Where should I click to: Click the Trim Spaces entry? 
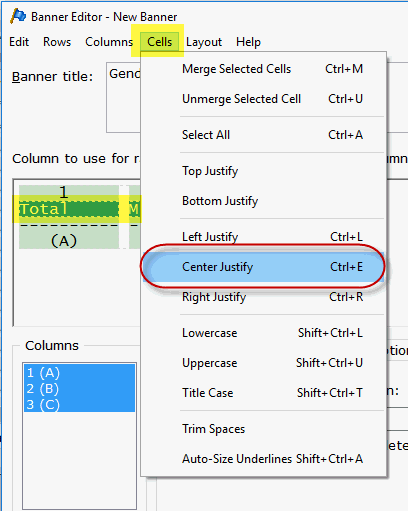[x=264, y=429]
